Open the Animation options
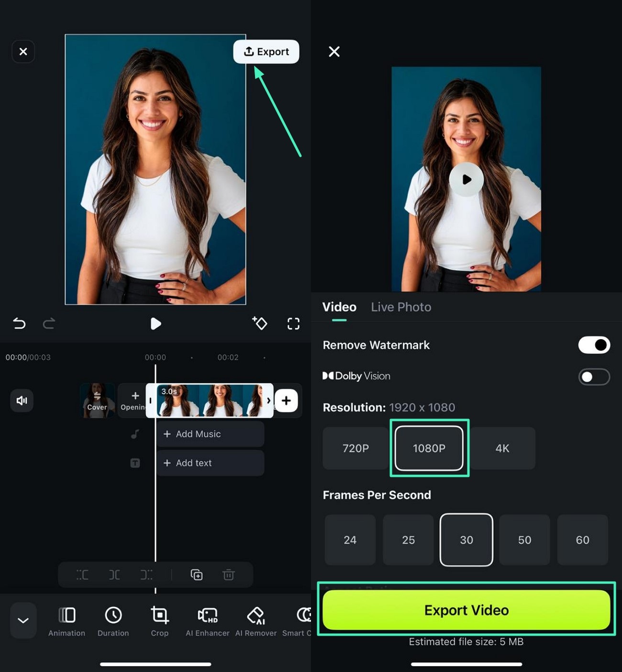 [67, 619]
